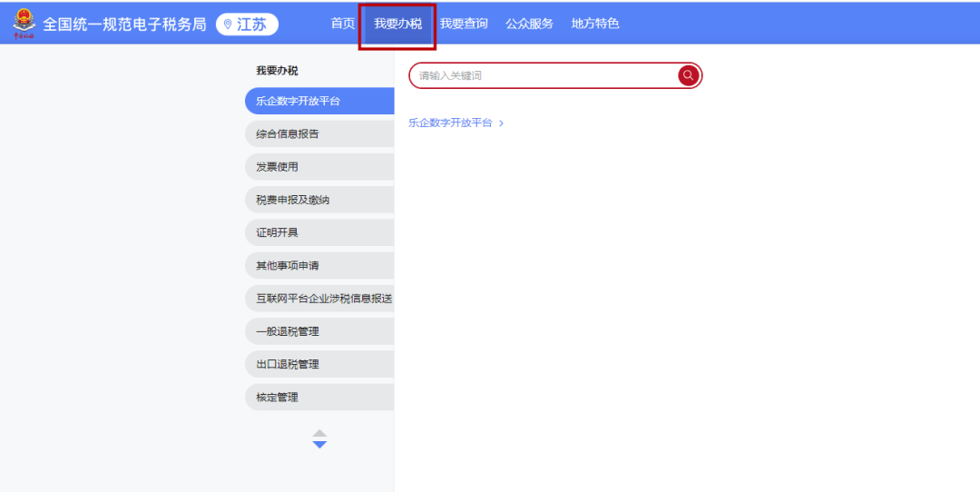Select 核定管理 category
Image resolution: width=980 pixels, height=492 pixels.
[319, 397]
